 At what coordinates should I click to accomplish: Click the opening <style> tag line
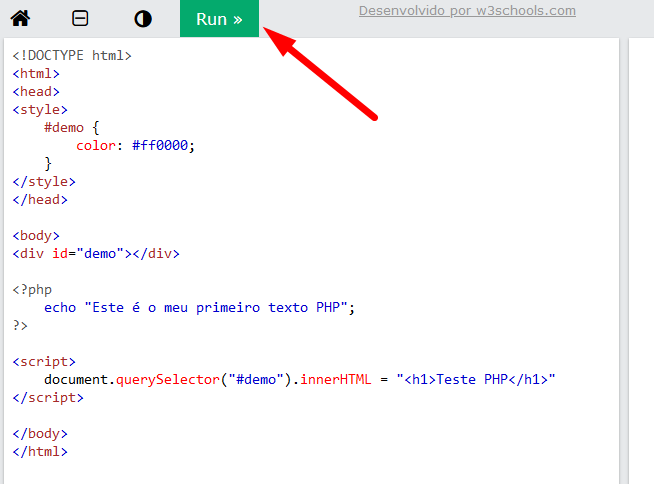pyautogui.click(x=40, y=109)
